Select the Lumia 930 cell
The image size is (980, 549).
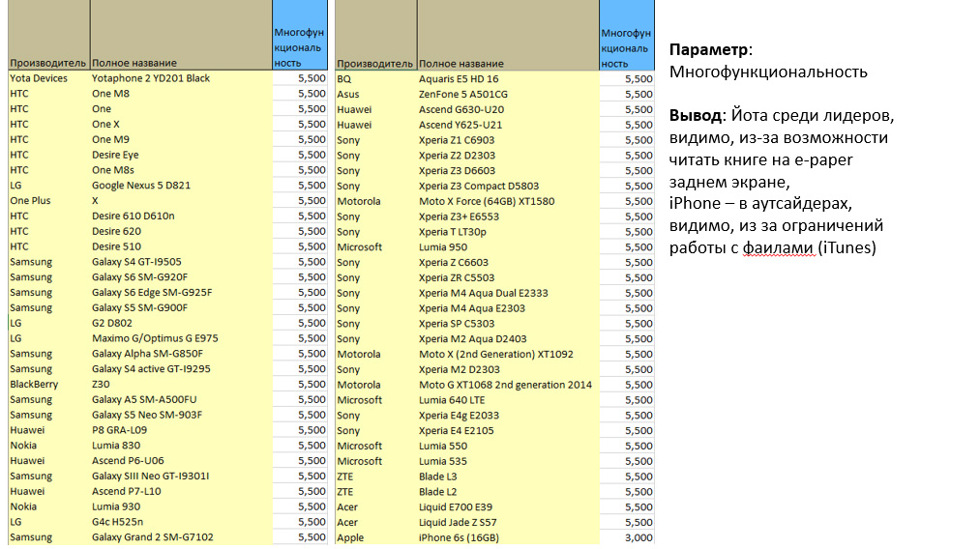(x=181, y=506)
